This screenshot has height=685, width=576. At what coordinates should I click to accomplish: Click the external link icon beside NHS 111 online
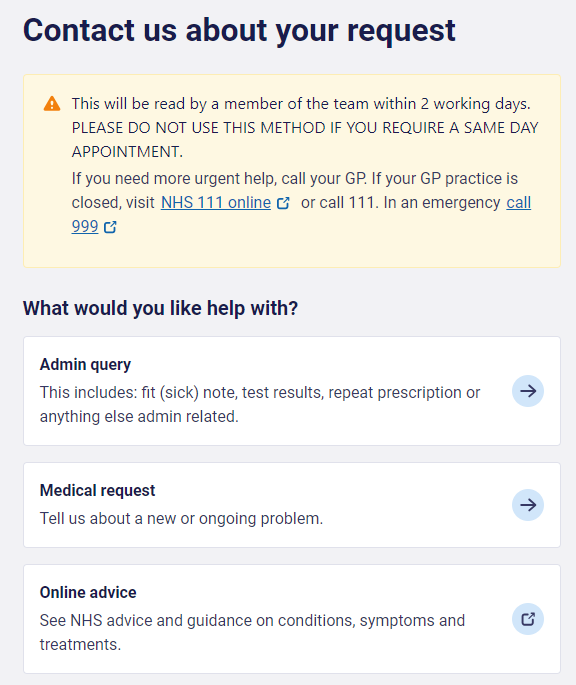(x=283, y=203)
